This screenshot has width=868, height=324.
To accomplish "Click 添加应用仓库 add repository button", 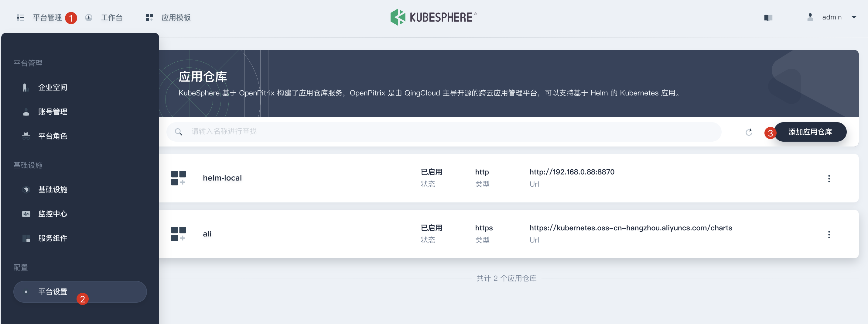I will (810, 132).
